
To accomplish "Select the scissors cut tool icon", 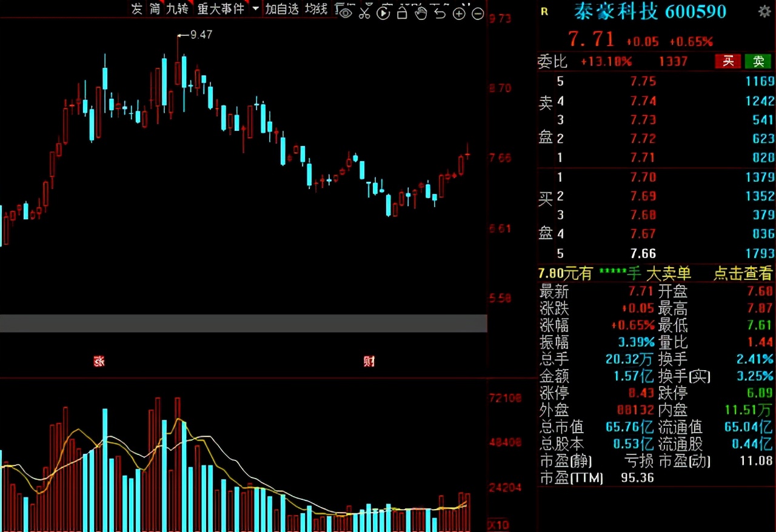I will pyautogui.click(x=364, y=13).
